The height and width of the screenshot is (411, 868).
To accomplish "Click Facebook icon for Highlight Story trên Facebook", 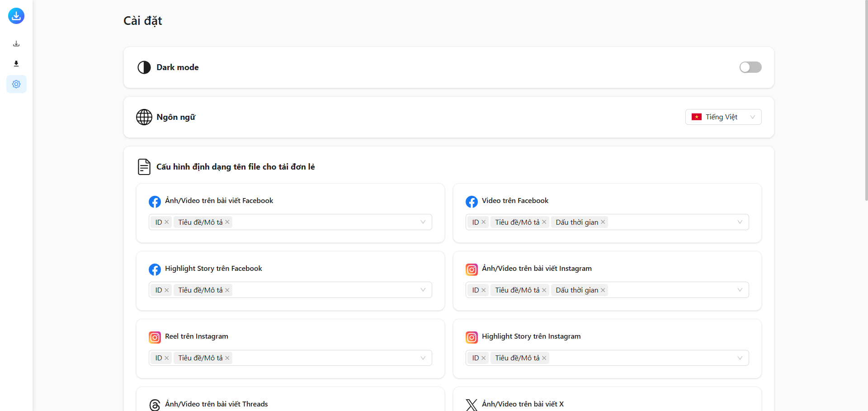I will (x=155, y=269).
